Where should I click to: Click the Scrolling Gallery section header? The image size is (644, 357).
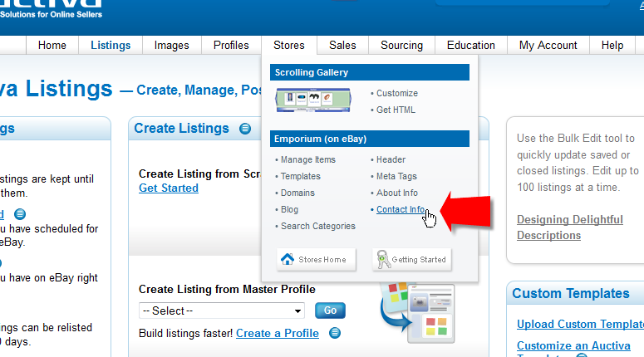point(370,72)
